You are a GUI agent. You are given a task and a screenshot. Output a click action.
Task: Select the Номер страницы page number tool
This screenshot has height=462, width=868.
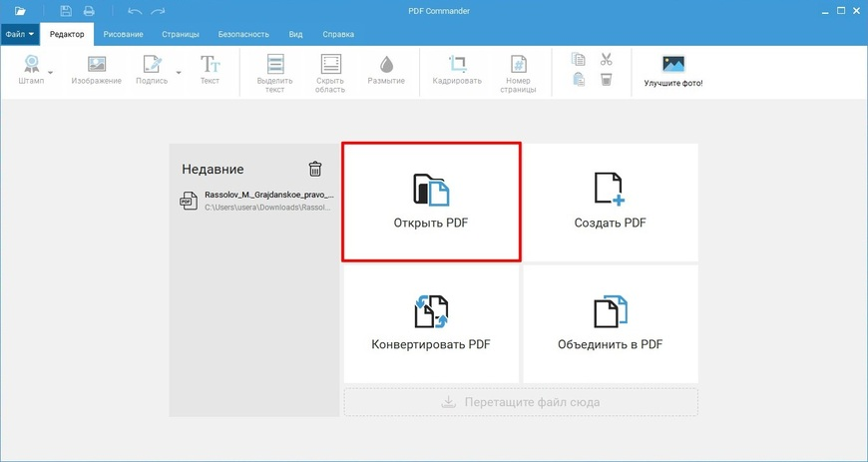[x=518, y=74]
